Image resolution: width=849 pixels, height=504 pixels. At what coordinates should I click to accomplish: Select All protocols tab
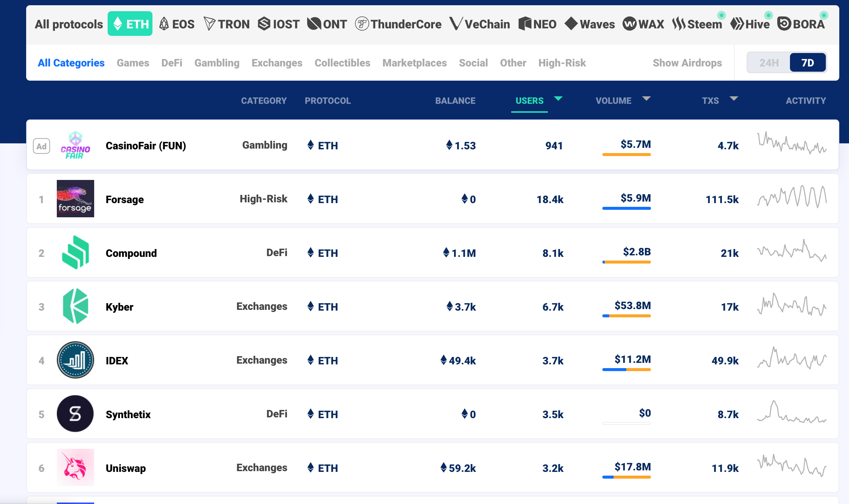tap(69, 24)
